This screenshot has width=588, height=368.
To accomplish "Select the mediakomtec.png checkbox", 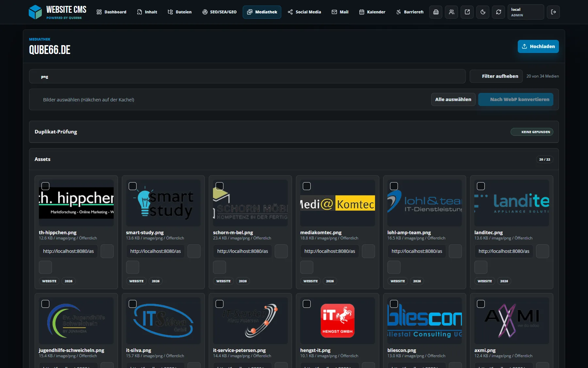I will click(x=307, y=186).
